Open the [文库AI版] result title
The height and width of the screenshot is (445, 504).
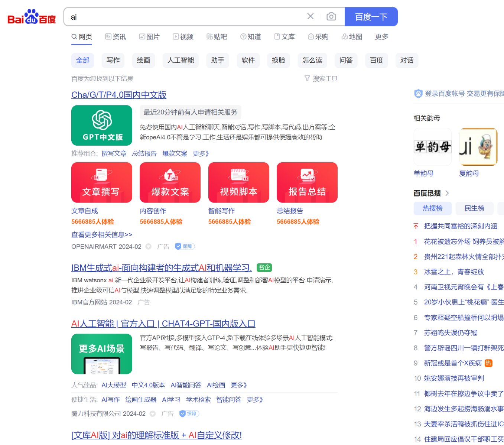click(156, 435)
